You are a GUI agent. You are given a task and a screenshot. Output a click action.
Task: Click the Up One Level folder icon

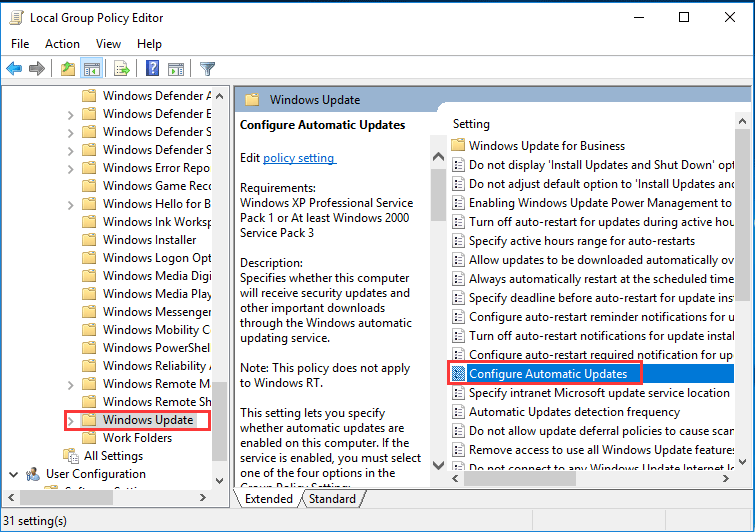coord(67,69)
